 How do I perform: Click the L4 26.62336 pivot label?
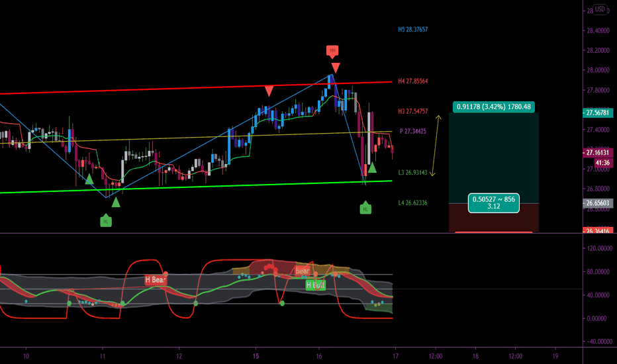click(x=413, y=203)
